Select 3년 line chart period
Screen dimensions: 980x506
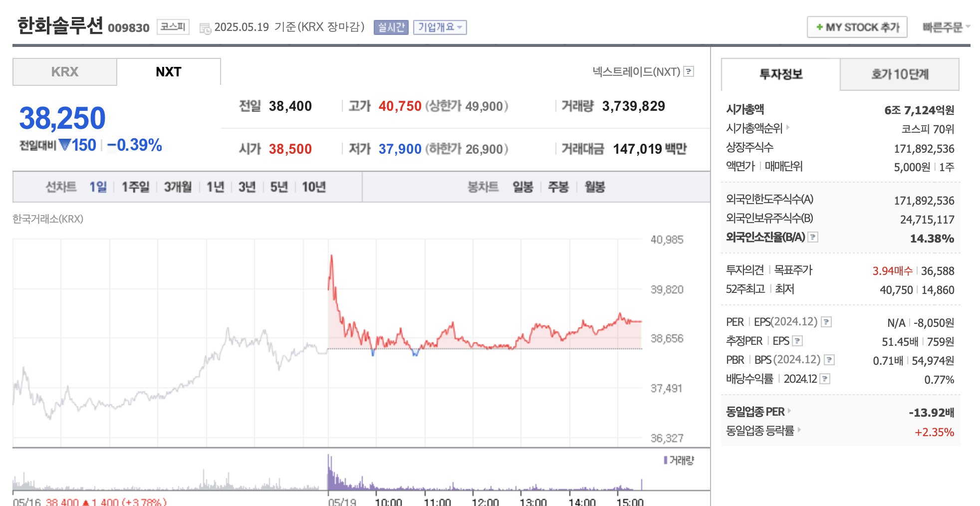(x=247, y=187)
